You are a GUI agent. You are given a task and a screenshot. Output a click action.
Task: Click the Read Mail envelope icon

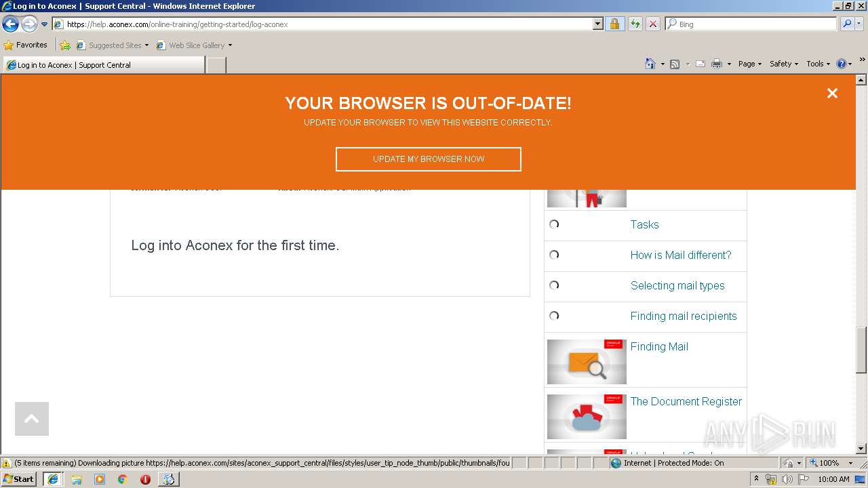tap(701, 64)
